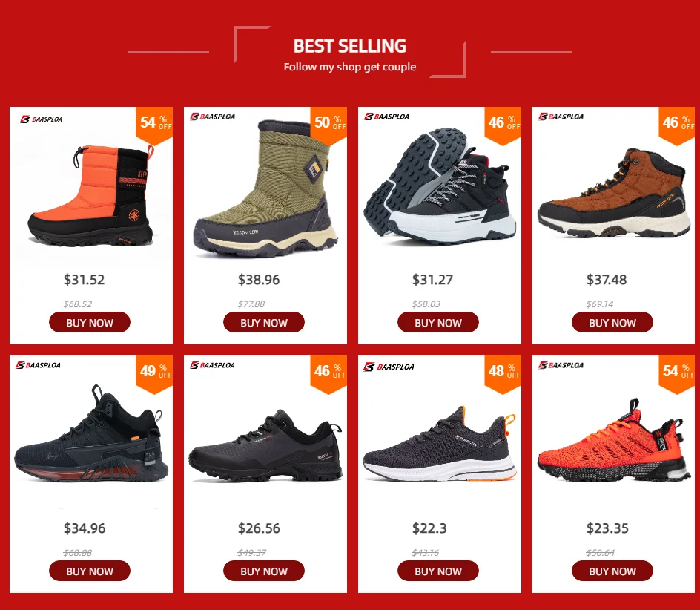Buy the $26.56 black trail shoe
This screenshot has height=610, width=700.
pos(264,571)
